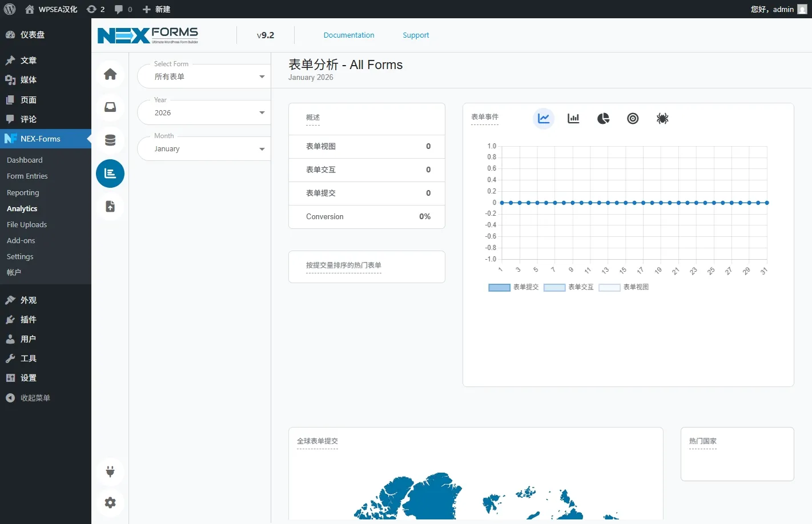Click the Support link
This screenshot has height=524, width=812.
(416, 35)
